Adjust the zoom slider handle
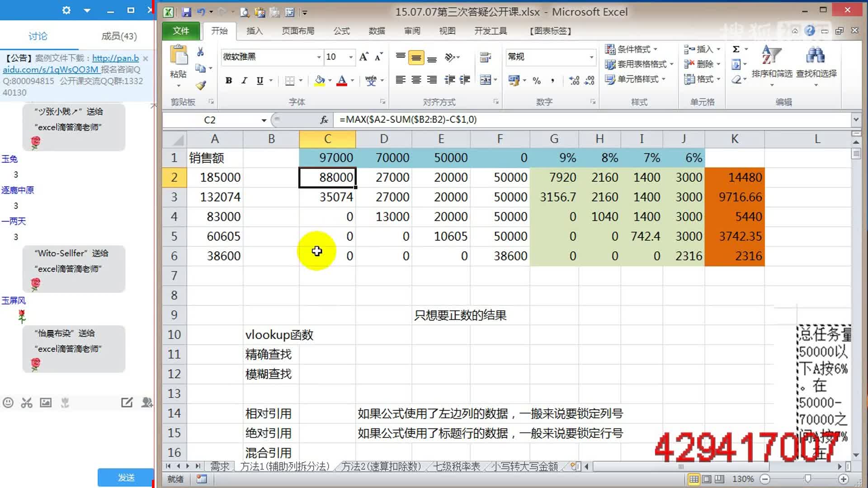 (807, 479)
